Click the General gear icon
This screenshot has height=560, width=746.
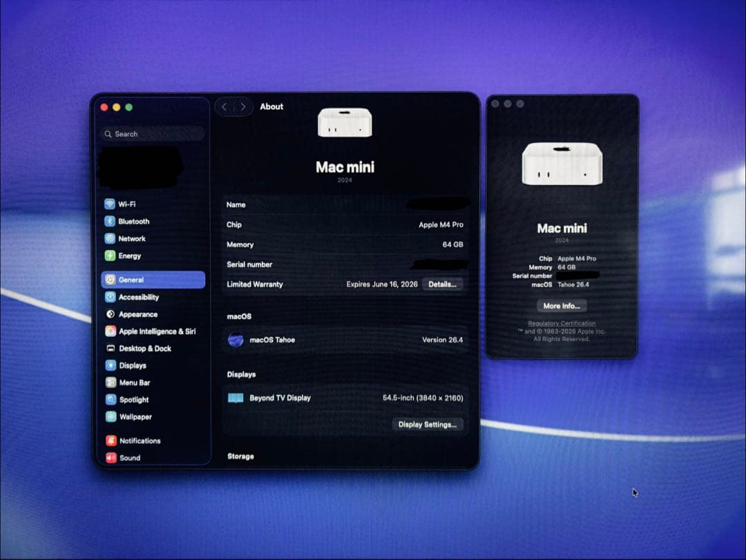pos(111,280)
